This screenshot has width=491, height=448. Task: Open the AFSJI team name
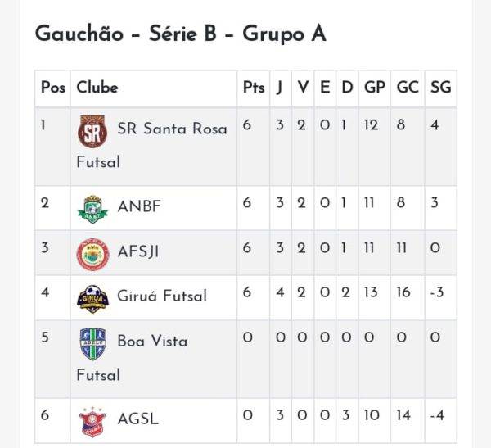point(138,251)
